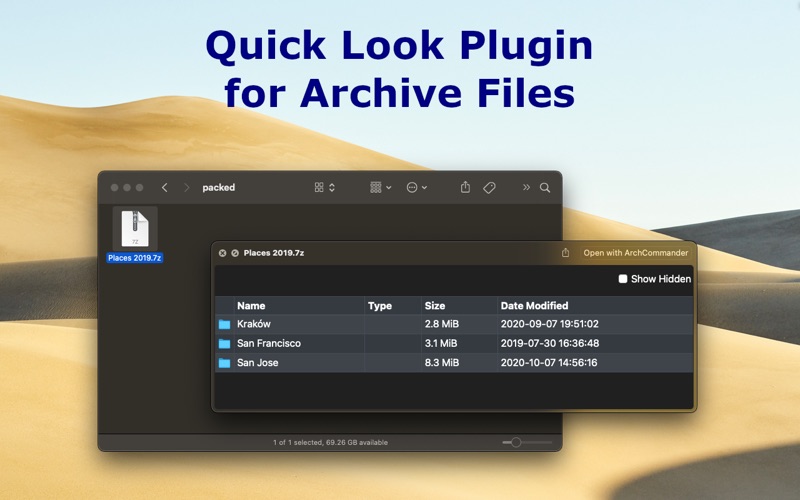This screenshot has height=500, width=800.
Task: Switch Finder icon view mode
Action: pos(324,188)
